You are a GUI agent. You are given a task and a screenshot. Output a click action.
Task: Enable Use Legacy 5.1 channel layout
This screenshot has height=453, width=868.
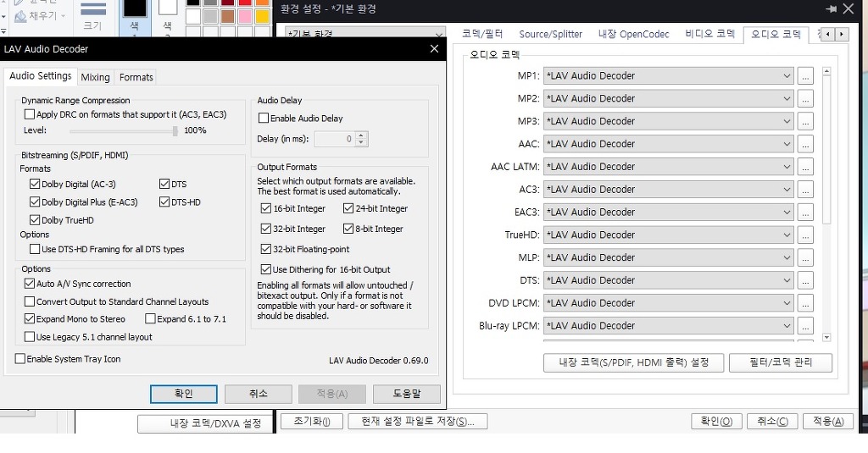pos(30,336)
